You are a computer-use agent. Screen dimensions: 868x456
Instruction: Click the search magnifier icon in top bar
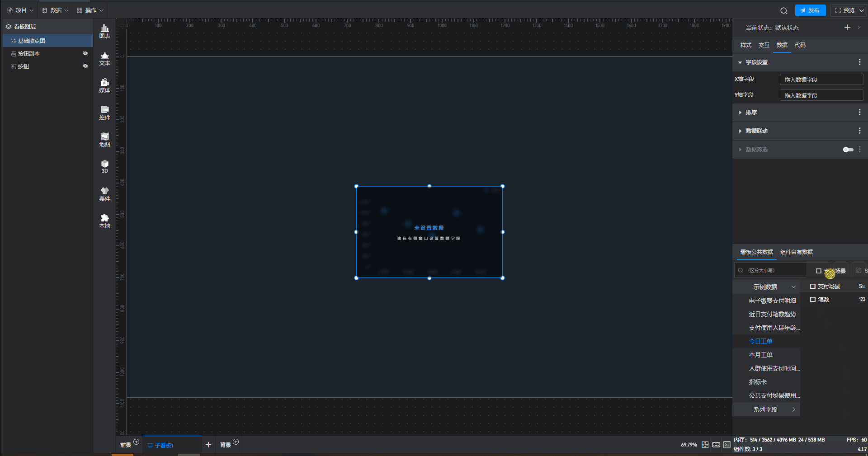pyautogui.click(x=783, y=10)
